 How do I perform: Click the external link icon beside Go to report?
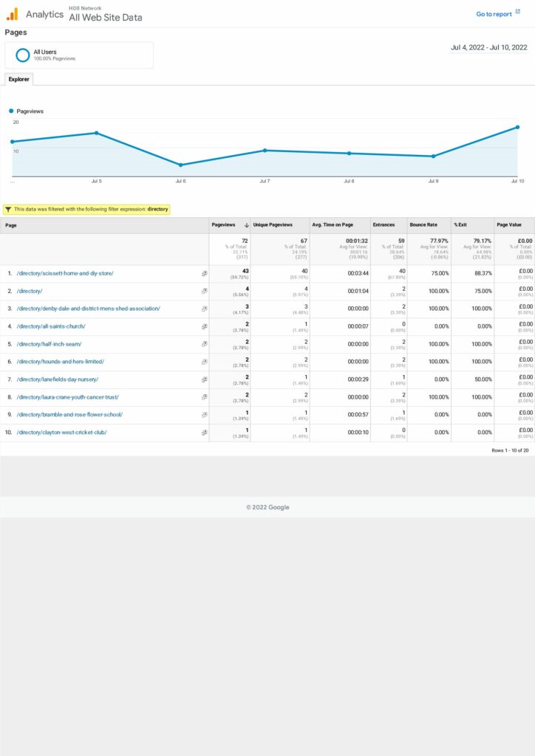[x=517, y=13]
